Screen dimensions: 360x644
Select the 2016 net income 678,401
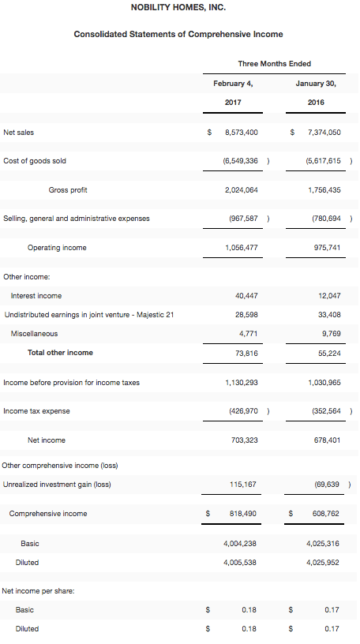pyautogui.click(x=327, y=440)
